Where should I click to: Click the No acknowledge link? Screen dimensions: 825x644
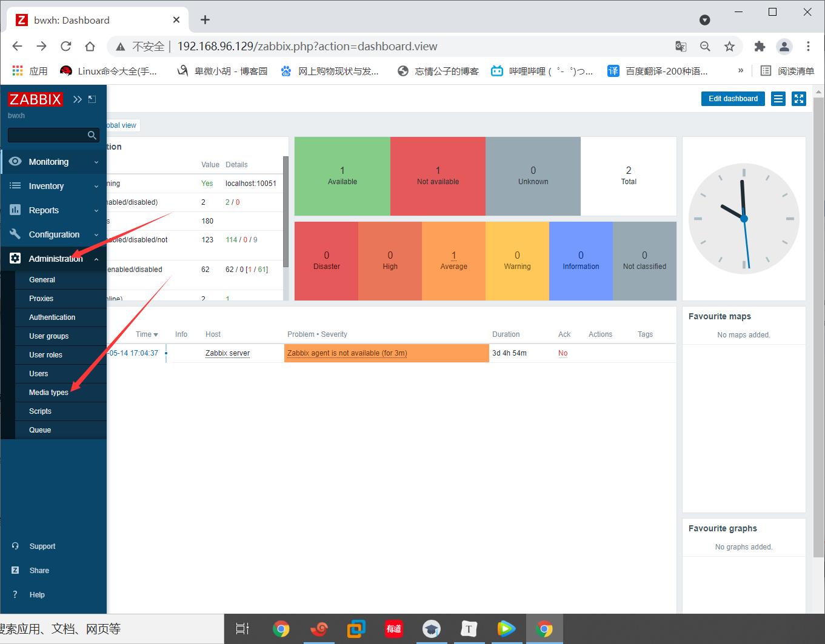coord(563,353)
